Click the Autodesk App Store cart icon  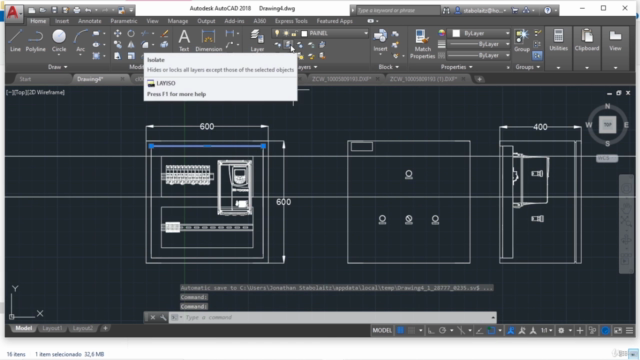515,10
